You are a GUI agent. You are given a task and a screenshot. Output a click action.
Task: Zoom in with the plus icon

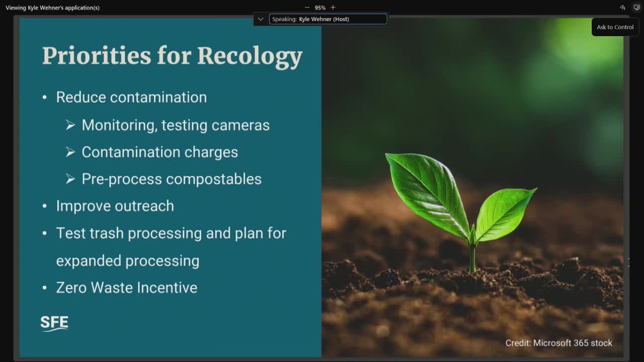[x=333, y=8]
